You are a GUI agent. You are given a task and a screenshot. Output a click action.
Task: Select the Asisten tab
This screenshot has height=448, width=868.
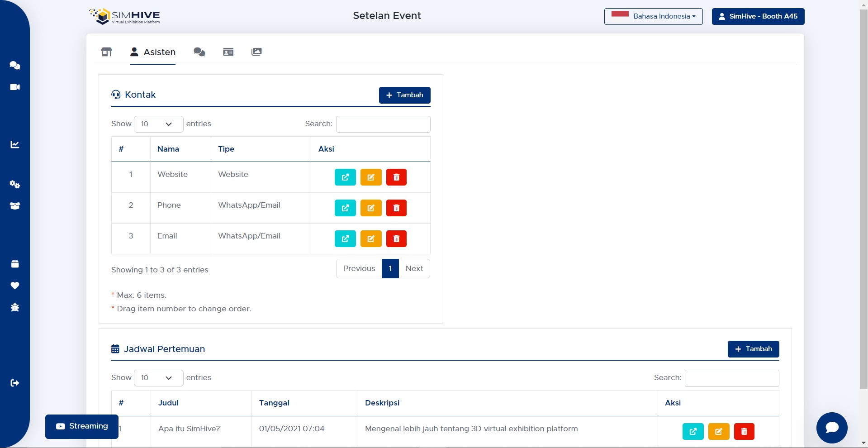[x=153, y=52]
